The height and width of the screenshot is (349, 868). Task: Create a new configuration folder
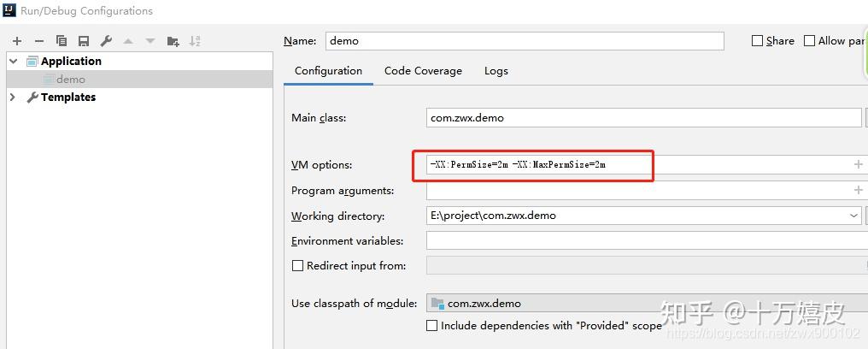[x=173, y=41]
